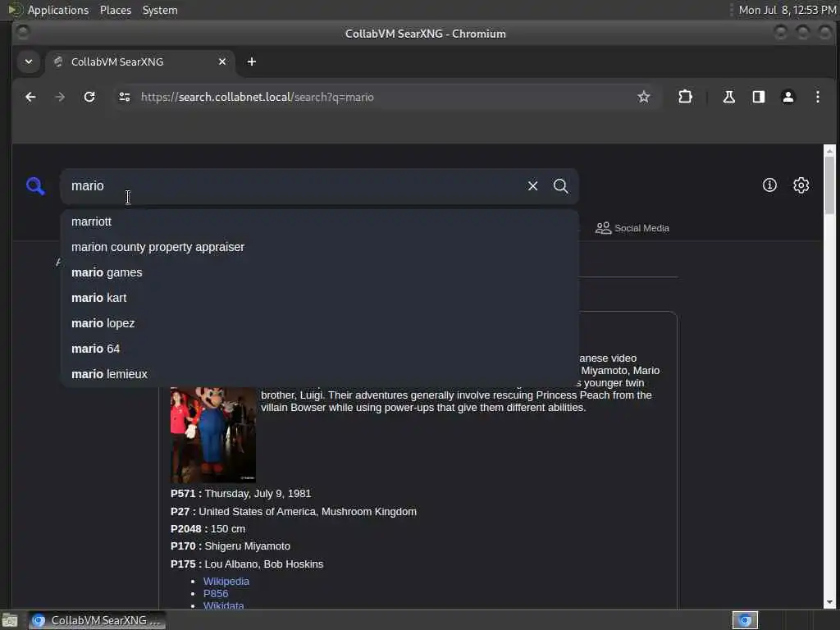The width and height of the screenshot is (840, 630).
Task: View site information icon in address bar
Action: click(125, 97)
